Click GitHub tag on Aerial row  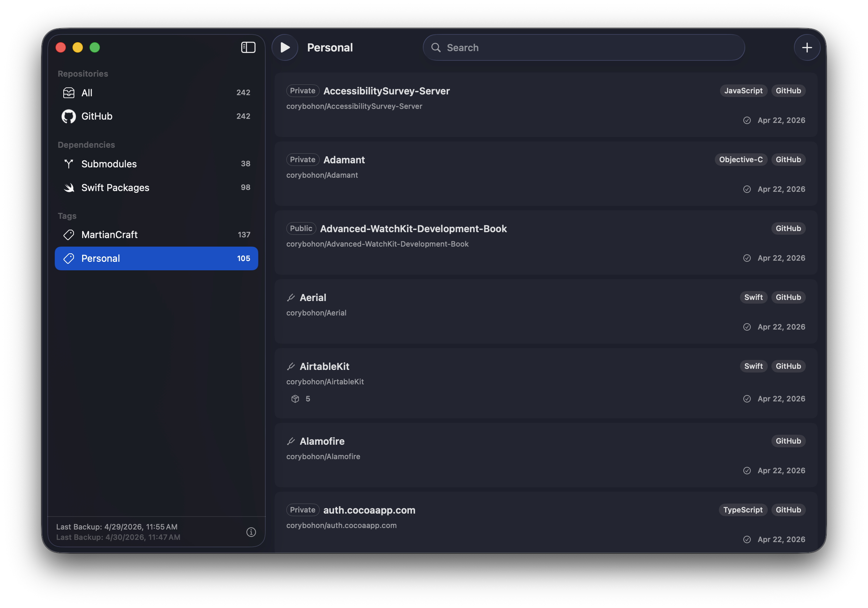click(x=788, y=297)
